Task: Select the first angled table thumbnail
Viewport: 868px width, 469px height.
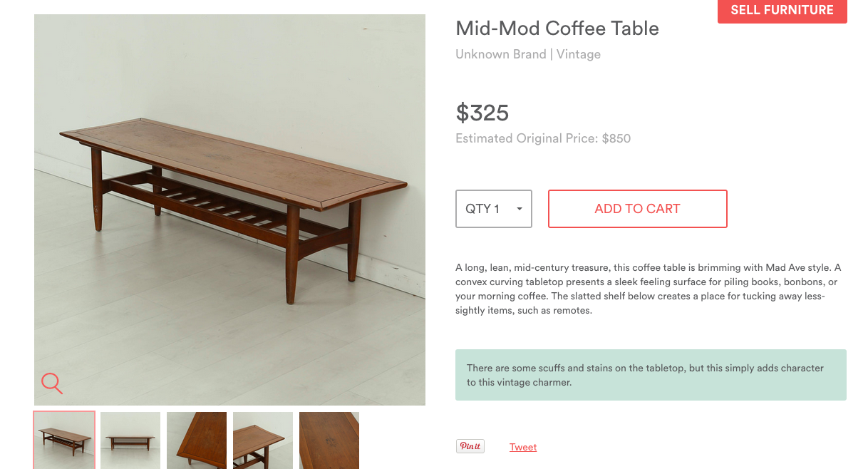Action: click(x=64, y=440)
